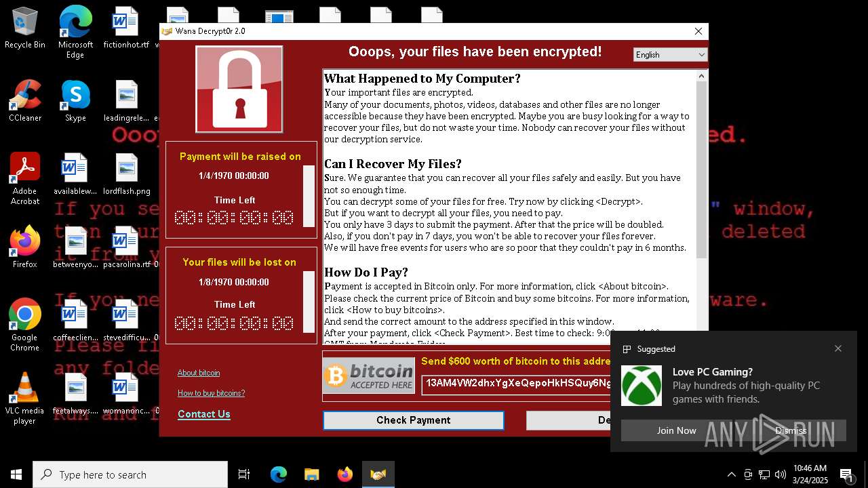Click the bitcoin address field
The width and height of the screenshot is (868, 488).
click(x=517, y=384)
